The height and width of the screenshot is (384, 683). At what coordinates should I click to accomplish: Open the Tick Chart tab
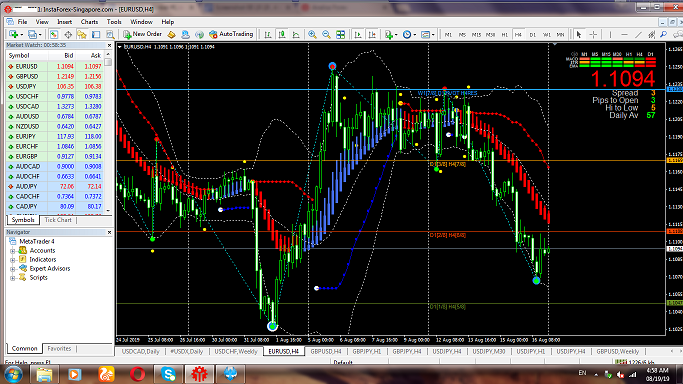click(58, 220)
